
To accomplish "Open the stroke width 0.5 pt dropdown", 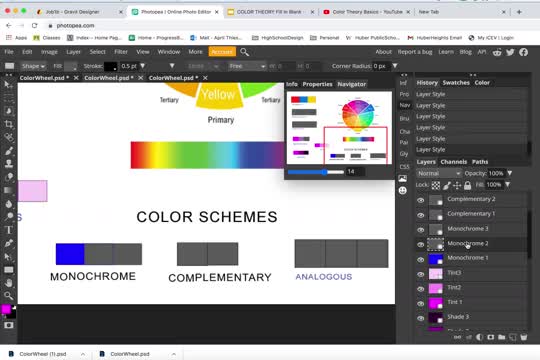I will coord(142,65).
